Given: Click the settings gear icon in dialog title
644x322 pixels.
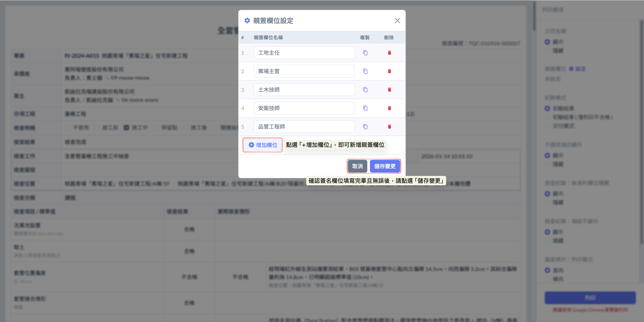Looking at the screenshot, I should pyautogui.click(x=247, y=20).
